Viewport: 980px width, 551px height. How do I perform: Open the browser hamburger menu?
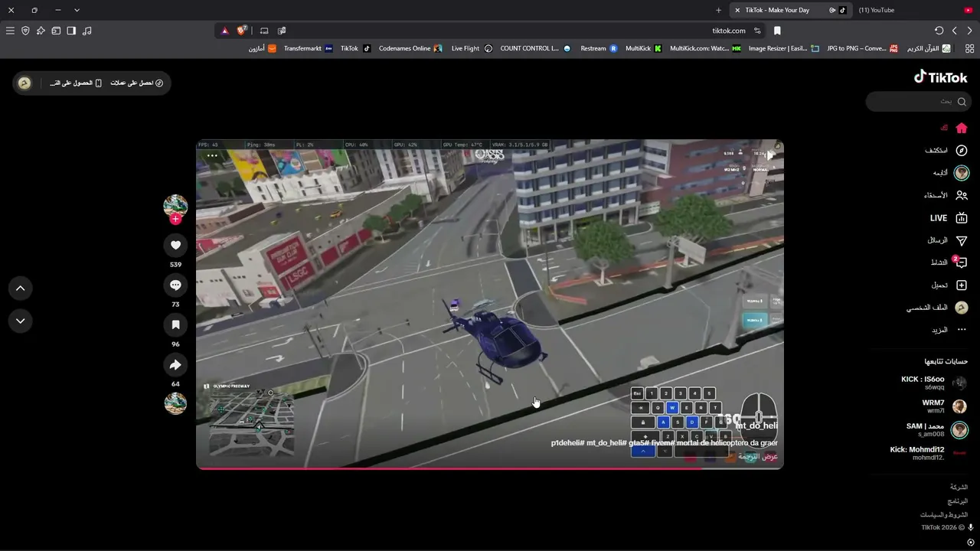[10, 31]
